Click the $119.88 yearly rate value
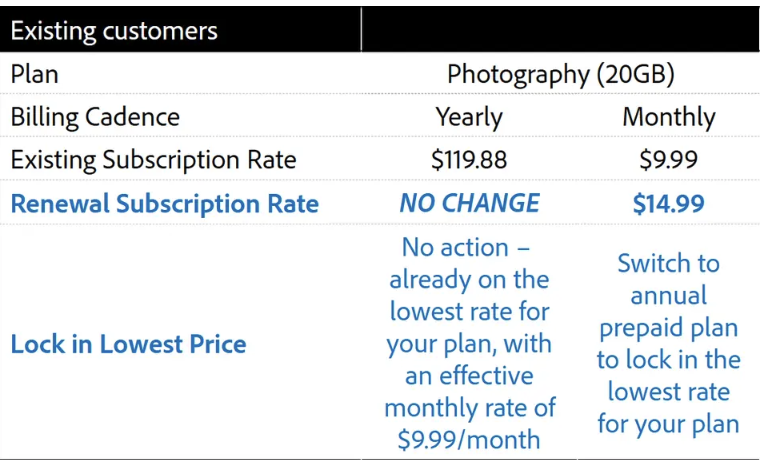 pyautogui.click(x=469, y=160)
